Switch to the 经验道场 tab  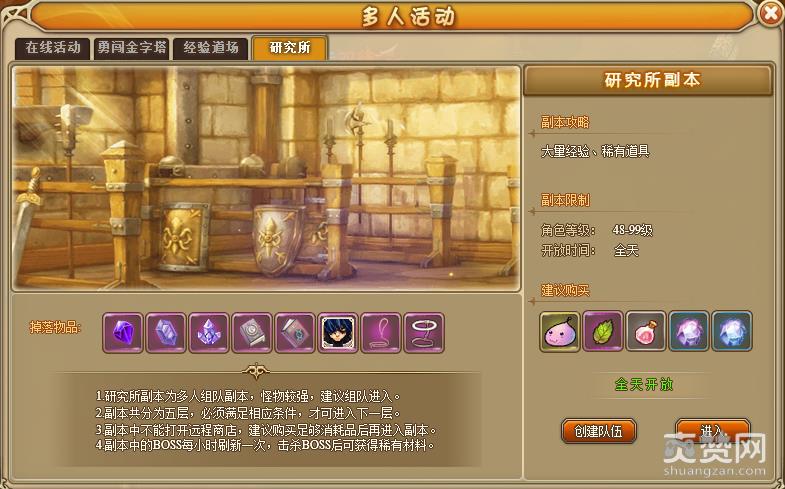pos(211,49)
